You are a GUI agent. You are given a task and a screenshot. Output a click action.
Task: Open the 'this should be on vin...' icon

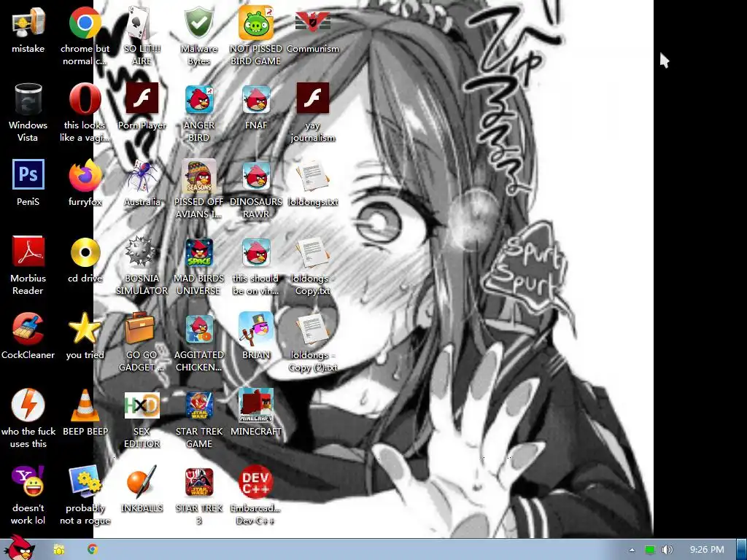pyautogui.click(x=256, y=252)
